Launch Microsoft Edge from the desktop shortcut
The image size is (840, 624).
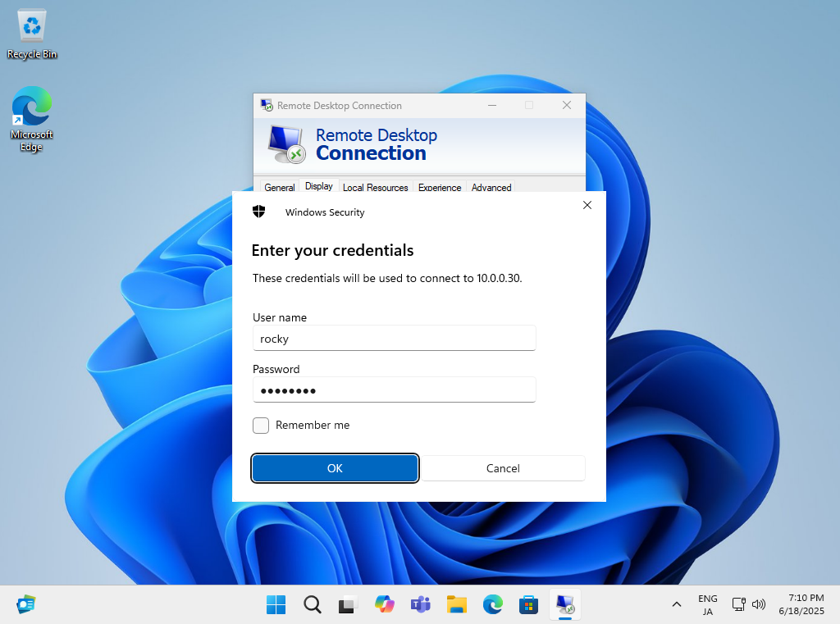[31, 111]
